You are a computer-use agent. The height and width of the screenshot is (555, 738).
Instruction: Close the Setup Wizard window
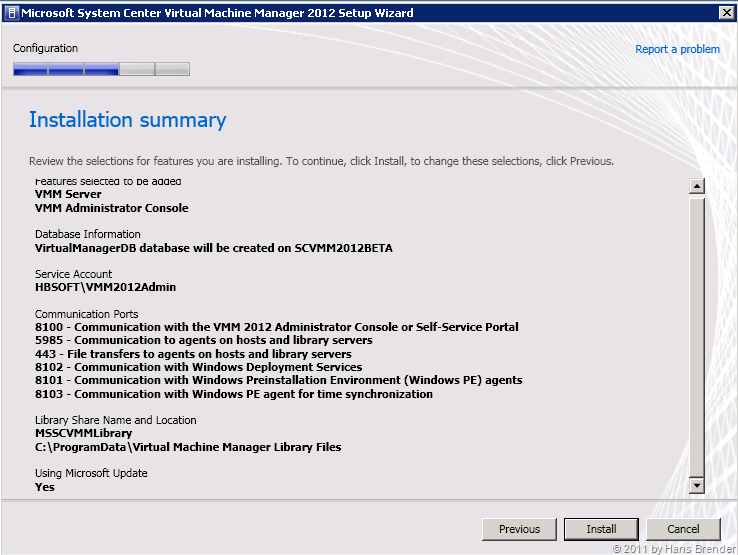725,13
